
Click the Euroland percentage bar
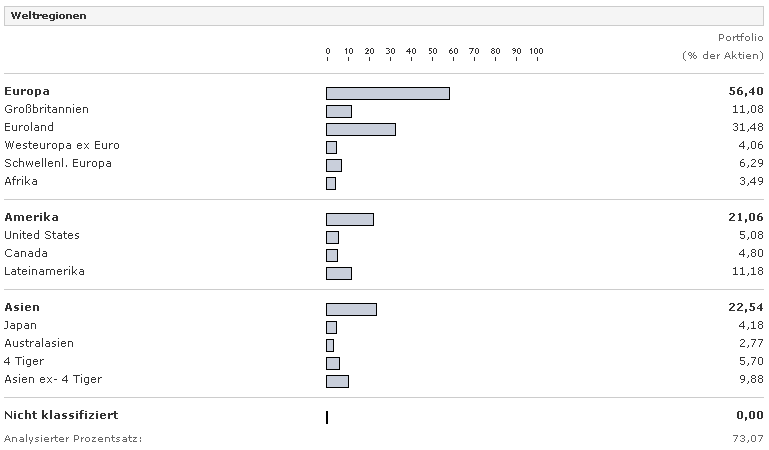pos(361,129)
